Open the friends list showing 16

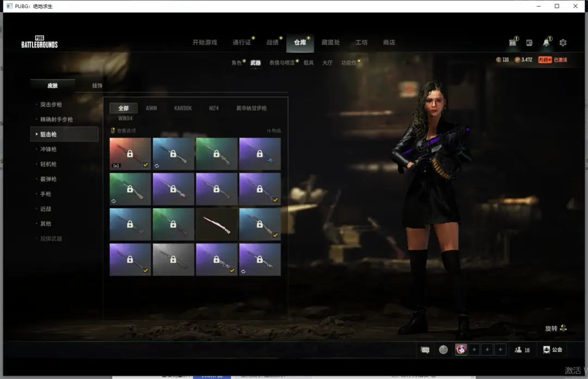[522, 350]
